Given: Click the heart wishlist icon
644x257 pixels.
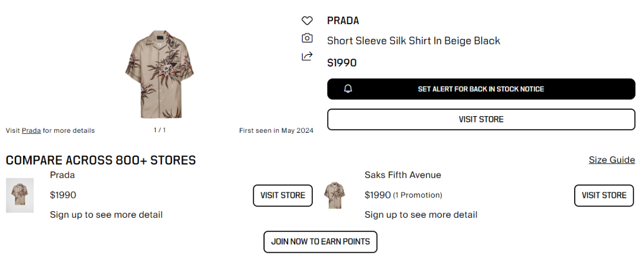Looking at the screenshot, I should point(306,21).
